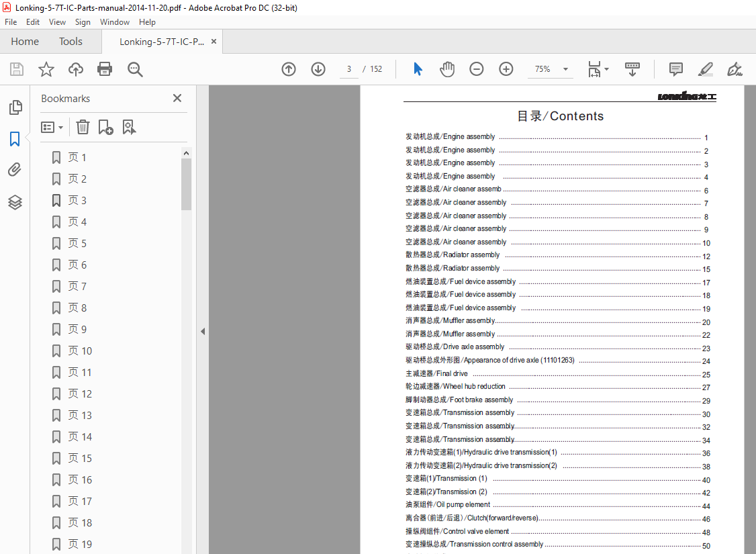
Task: Select bookmark 页 4
Action: (x=77, y=222)
